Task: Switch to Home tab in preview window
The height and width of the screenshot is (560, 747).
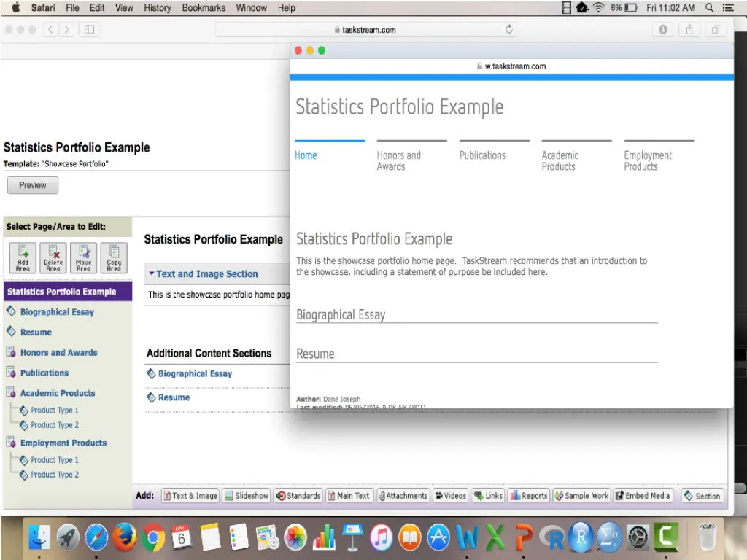Action: pyautogui.click(x=306, y=155)
